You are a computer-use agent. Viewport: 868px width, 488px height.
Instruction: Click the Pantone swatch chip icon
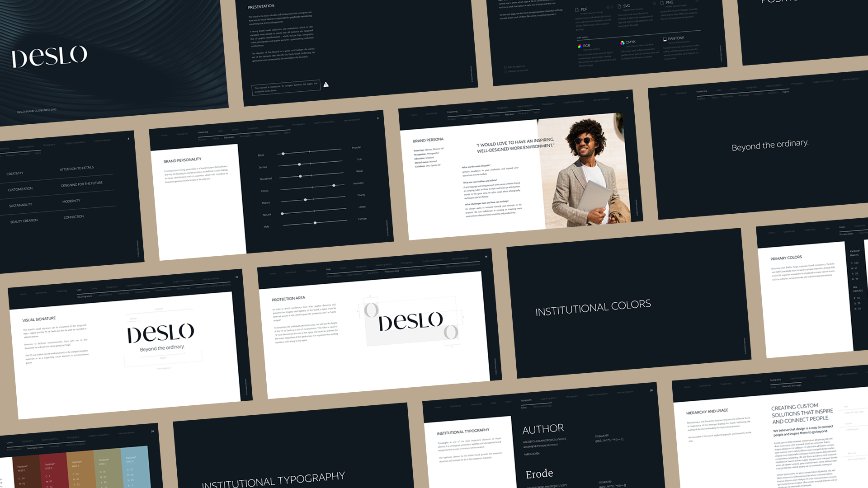(x=665, y=39)
